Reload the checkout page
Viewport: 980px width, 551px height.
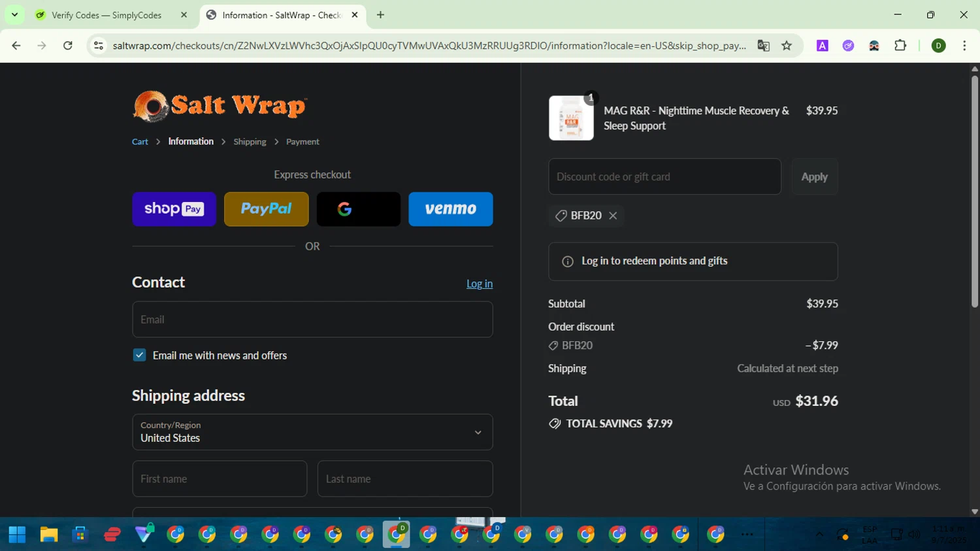pos(67,46)
